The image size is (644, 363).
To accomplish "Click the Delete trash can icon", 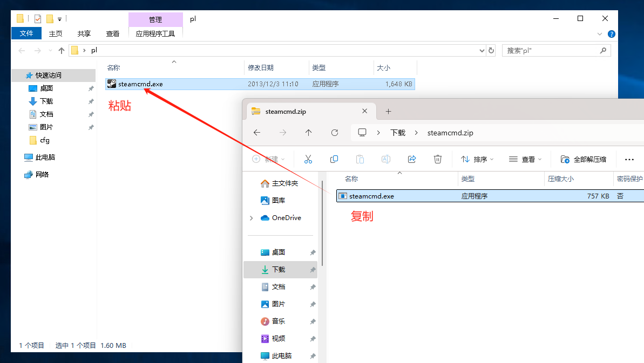I will click(x=438, y=159).
